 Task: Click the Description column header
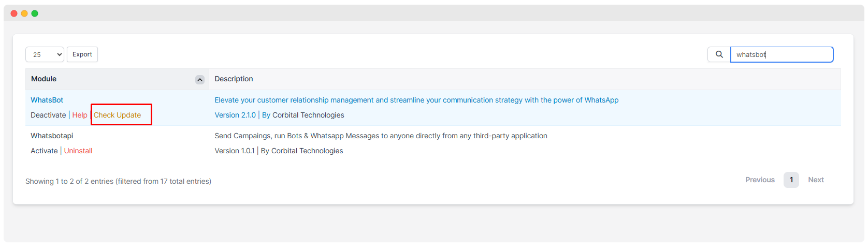525,79
